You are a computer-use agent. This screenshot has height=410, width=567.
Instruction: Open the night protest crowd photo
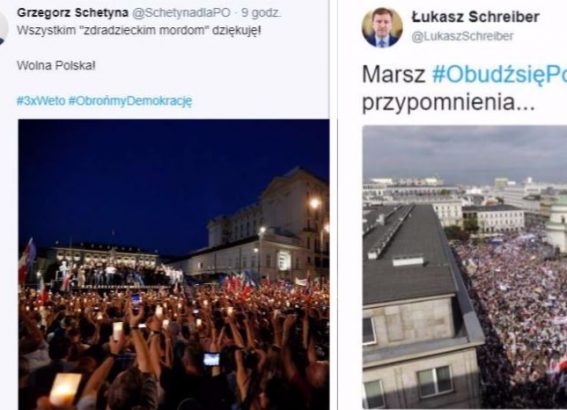(174, 264)
